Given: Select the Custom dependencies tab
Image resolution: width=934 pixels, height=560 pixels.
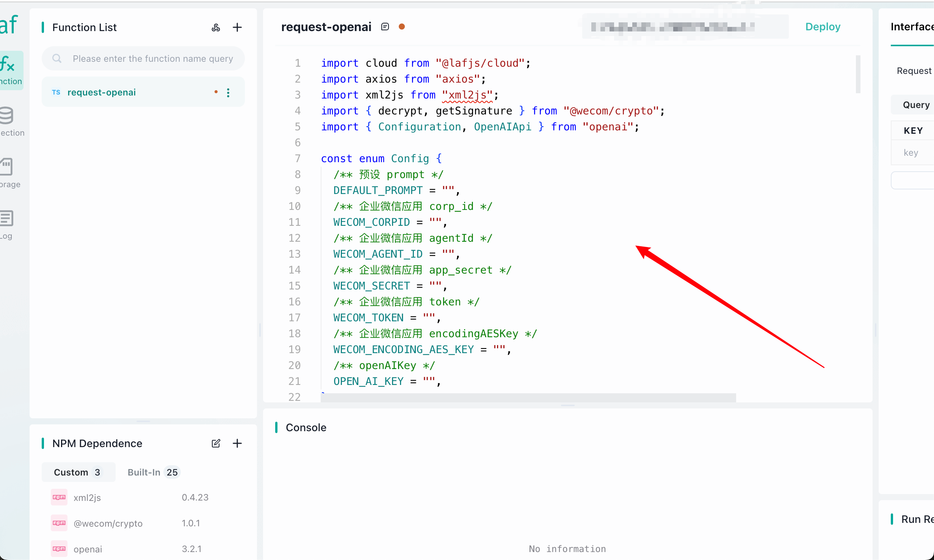Looking at the screenshot, I should tap(78, 472).
